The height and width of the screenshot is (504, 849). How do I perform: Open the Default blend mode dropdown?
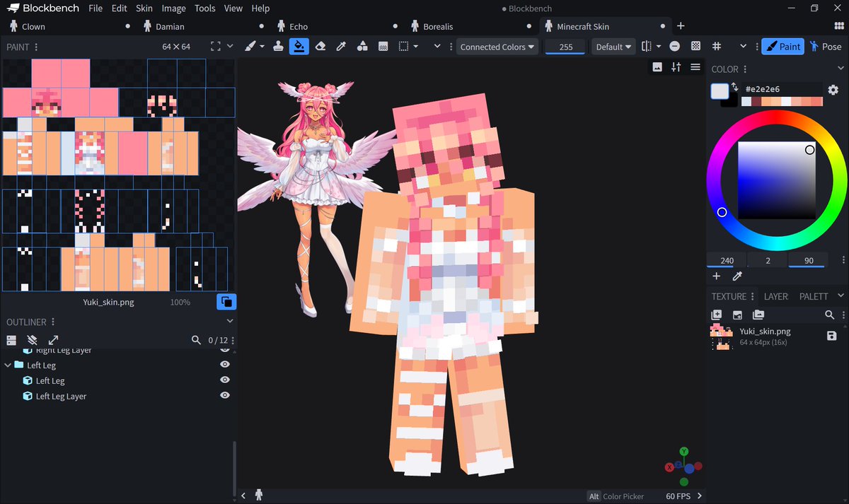pos(613,47)
